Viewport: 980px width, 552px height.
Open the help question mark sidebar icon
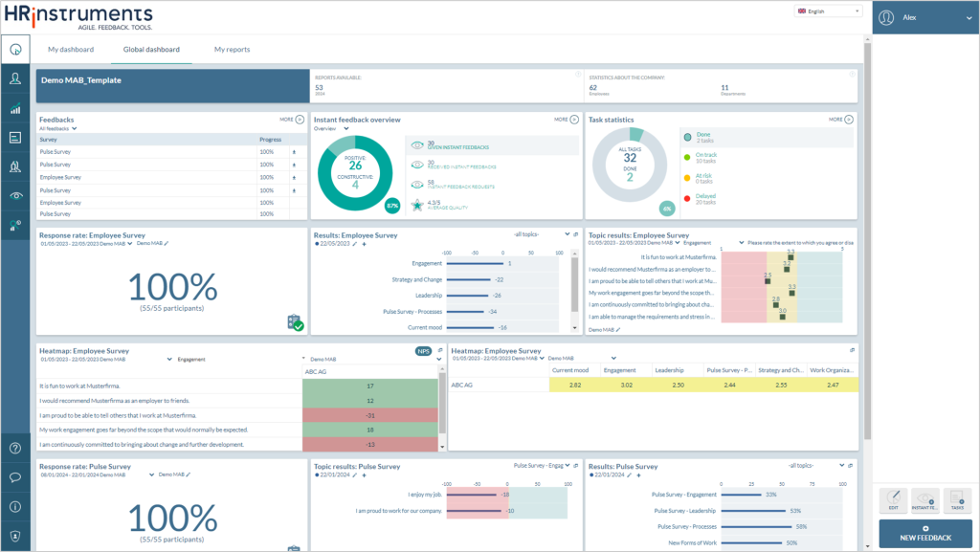point(15,449)
